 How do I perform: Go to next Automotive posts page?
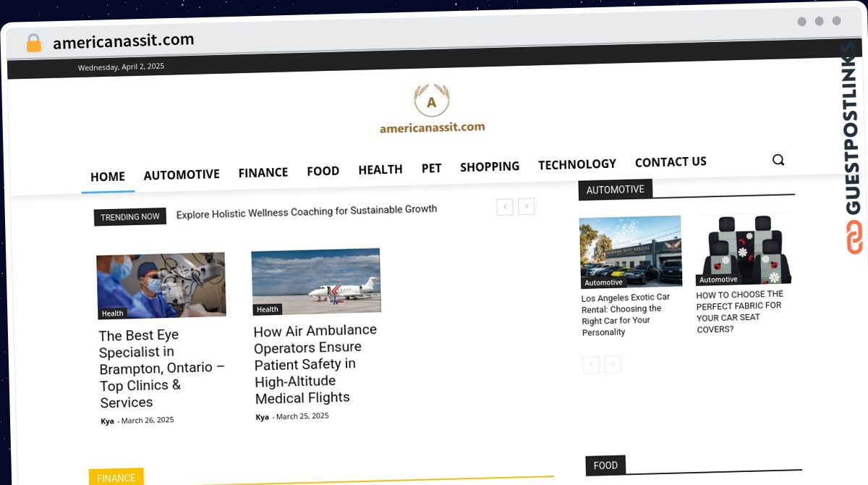(x=613, y=364)
